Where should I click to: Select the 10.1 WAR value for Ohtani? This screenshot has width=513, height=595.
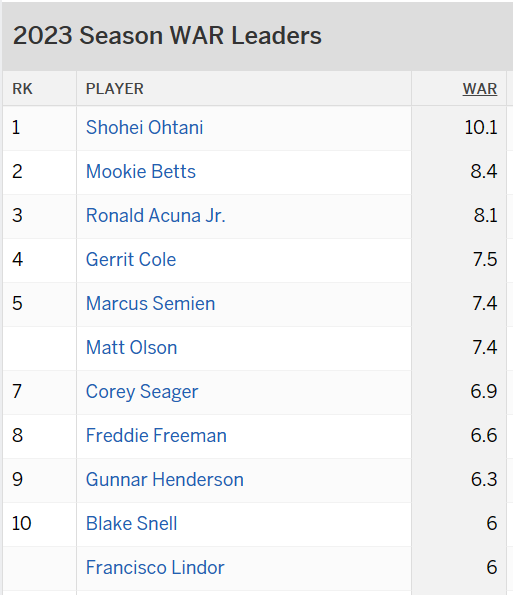[x=481, y=128]
